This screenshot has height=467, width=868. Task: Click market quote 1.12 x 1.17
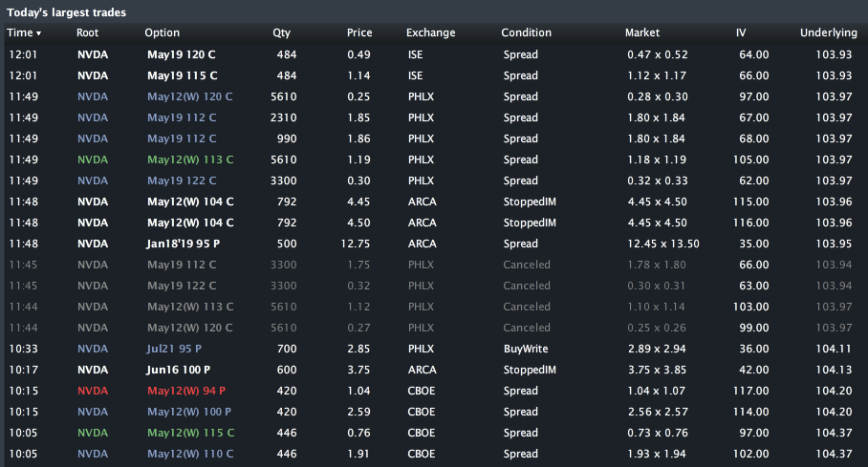[657, 75]
